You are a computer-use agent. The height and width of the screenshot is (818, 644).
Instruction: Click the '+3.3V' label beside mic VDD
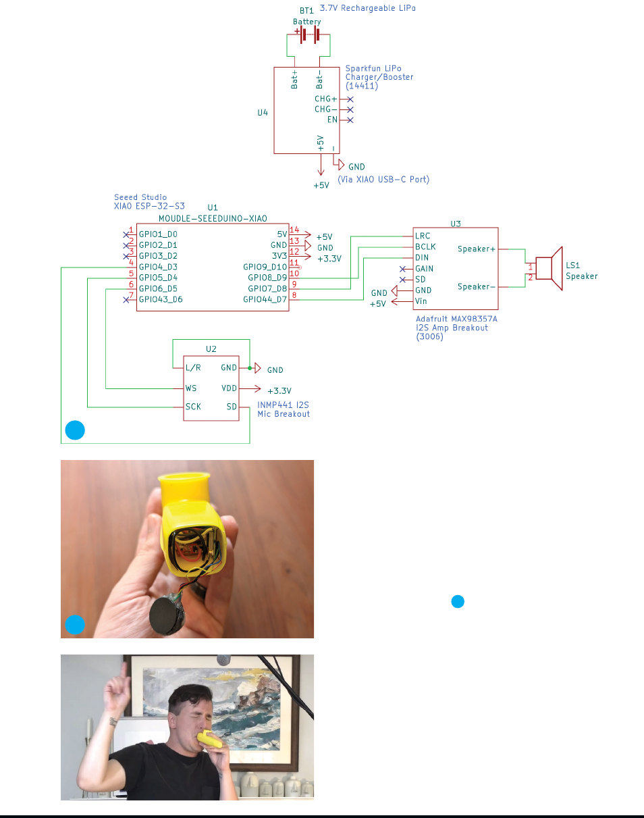click(279, 391)
